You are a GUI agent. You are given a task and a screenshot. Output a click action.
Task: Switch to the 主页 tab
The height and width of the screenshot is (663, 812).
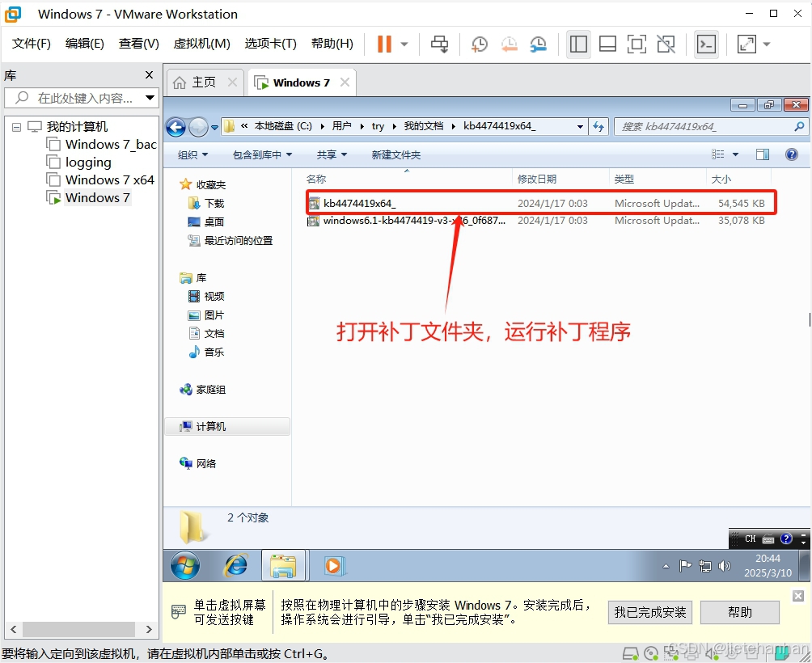[x=204, y=82]
